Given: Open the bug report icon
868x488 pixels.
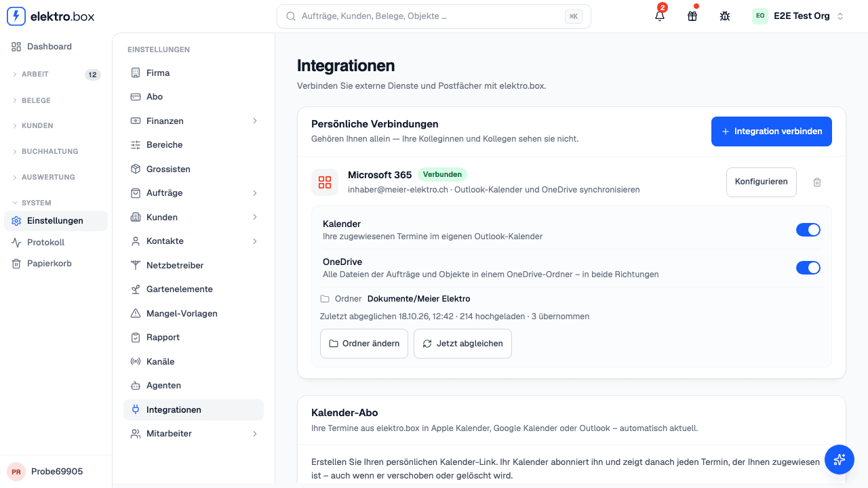Looking at the screenshot, I should tap(725, 16).
